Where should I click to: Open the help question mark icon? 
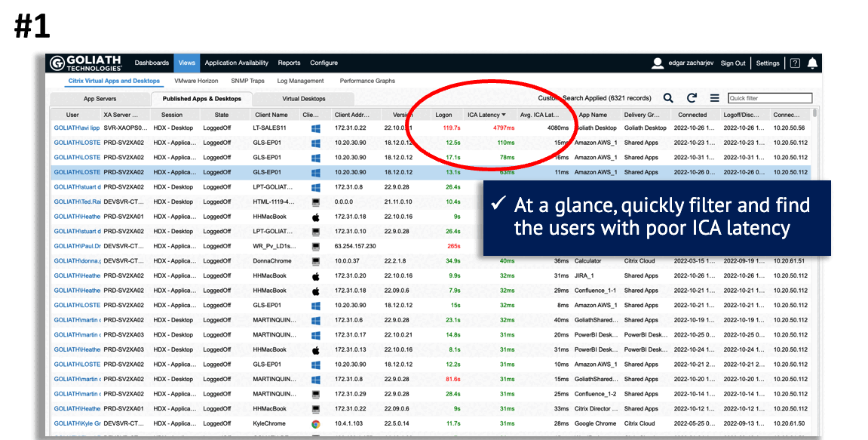795,63
